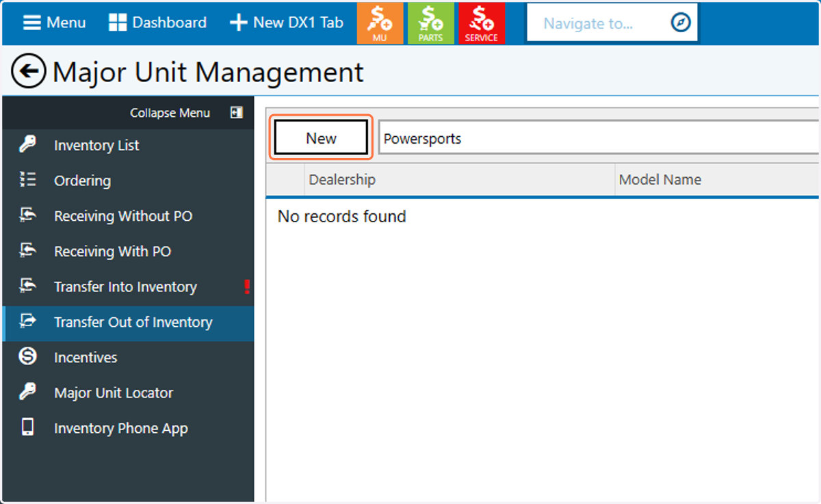Screen dimensions: 821x504
Task: Open the hamburger Menu button
Action: click(x=54, y=23)
